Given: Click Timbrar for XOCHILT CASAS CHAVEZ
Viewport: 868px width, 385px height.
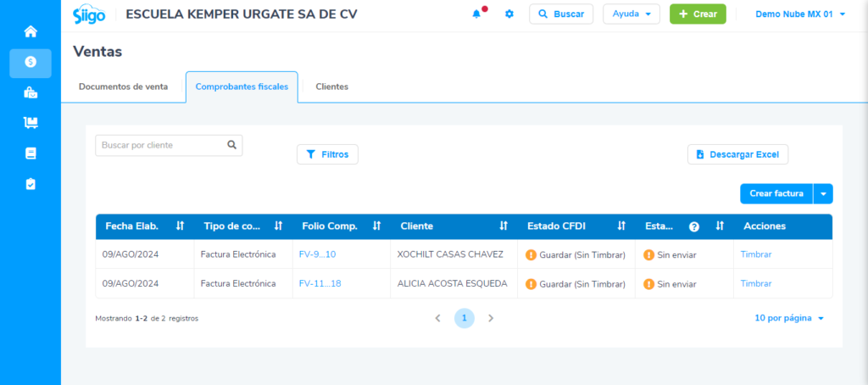Looking at the screenshot, I should 755,254.
